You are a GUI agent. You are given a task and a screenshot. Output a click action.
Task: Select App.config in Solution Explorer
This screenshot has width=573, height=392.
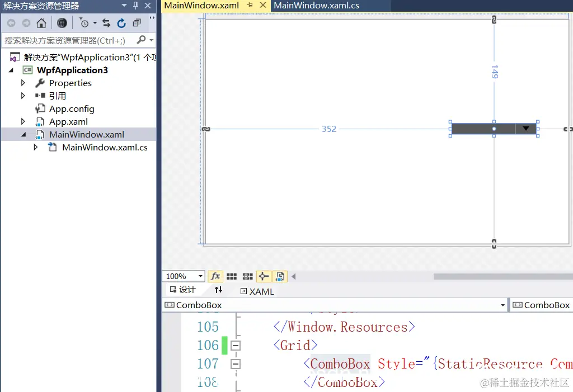pyautogui.click(x=72, y=109)
